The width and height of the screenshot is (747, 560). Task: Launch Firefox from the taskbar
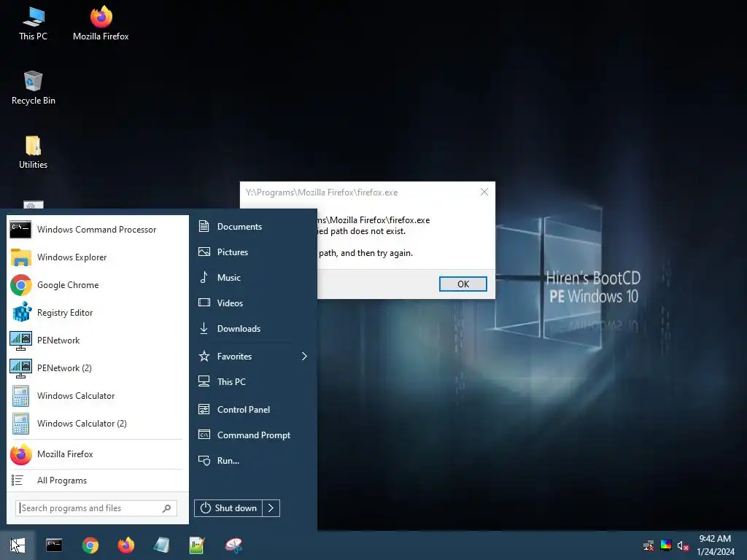(125, 545)
